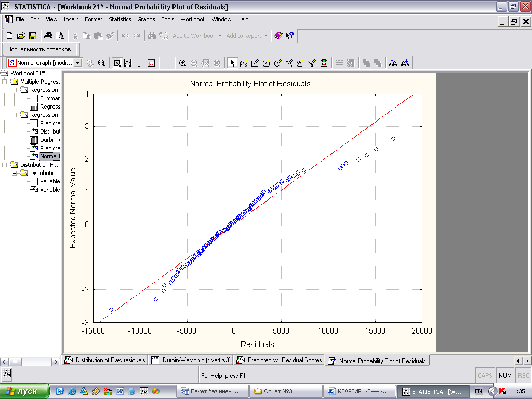Image resolution: width=532 pixels, height=399 pixels.
Task: Switch to the Durbin-Watson d tab
Action: [191, 360]
